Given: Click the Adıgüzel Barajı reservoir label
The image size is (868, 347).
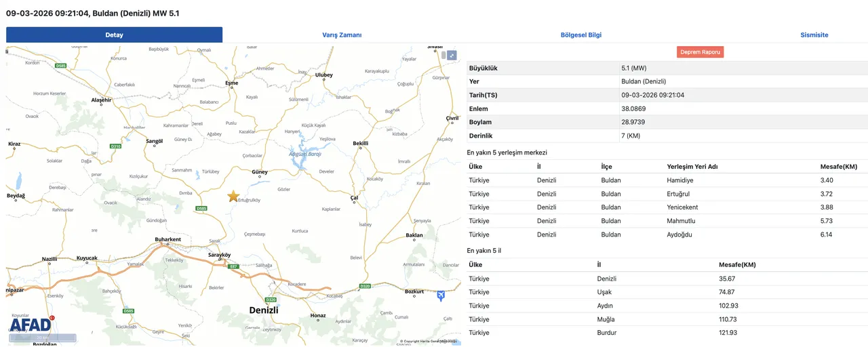Looking at the screenshot, I should click(304, 155).
